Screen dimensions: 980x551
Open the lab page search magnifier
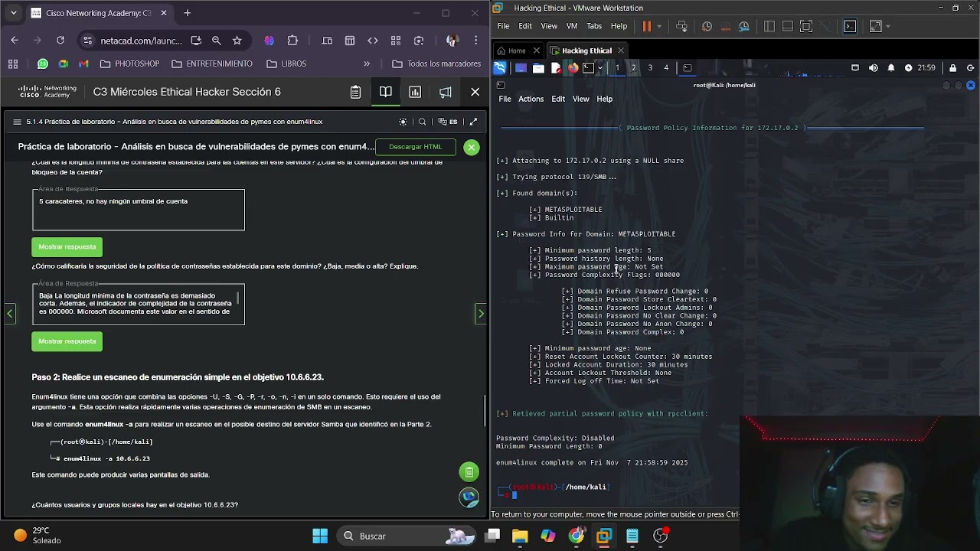422,122
